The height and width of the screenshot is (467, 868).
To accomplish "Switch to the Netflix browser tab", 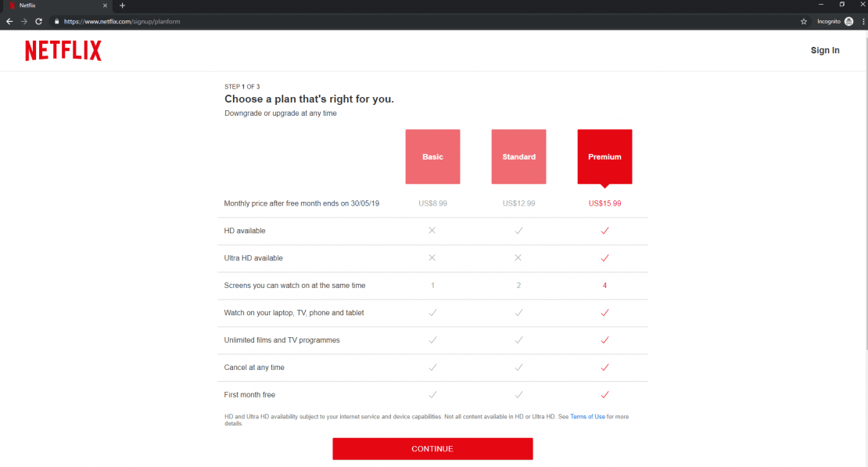I will [x=55, y=5].
